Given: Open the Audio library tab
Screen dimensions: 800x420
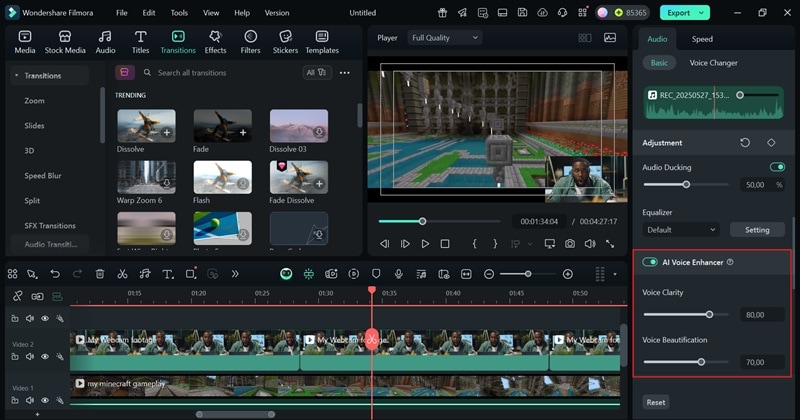Looking at the screenshot, I should coord(105,42).
